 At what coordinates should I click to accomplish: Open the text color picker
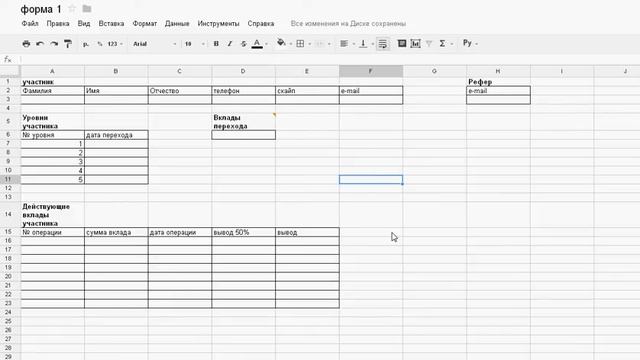pos(257,44)
